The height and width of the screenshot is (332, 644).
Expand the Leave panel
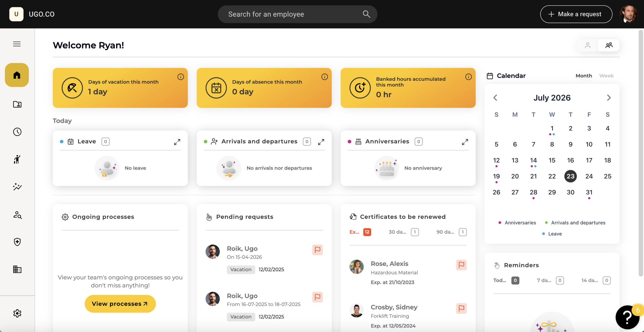coord(177,142)
